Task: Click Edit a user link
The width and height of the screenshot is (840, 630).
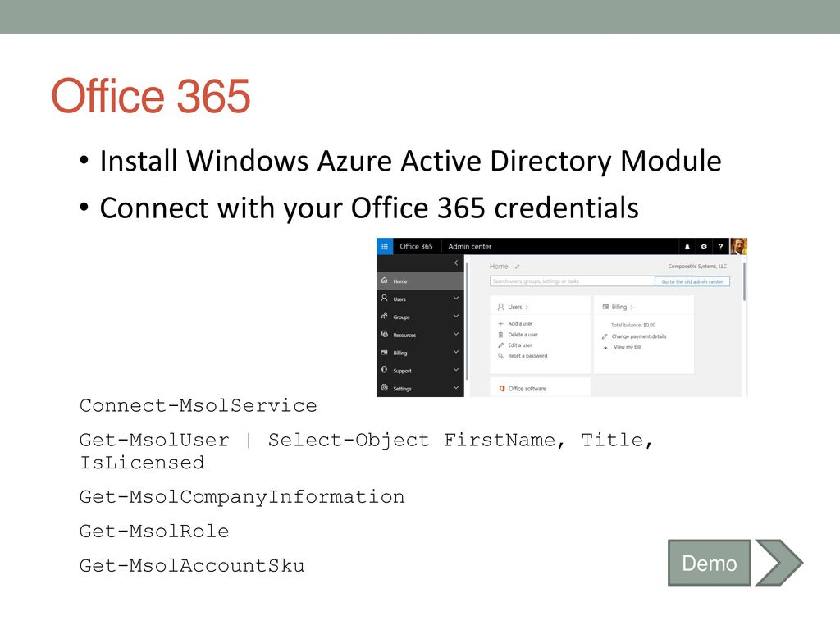Action: [519, 345]
